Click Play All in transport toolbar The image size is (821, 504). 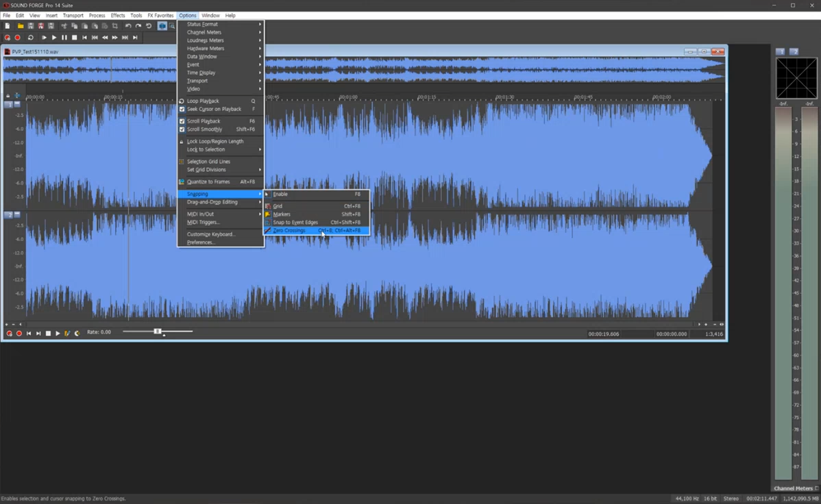pos(44,38)
